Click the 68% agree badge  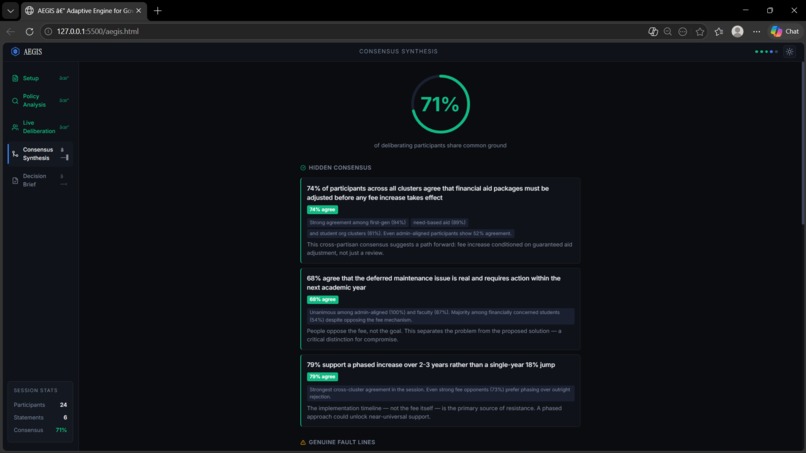322,299
